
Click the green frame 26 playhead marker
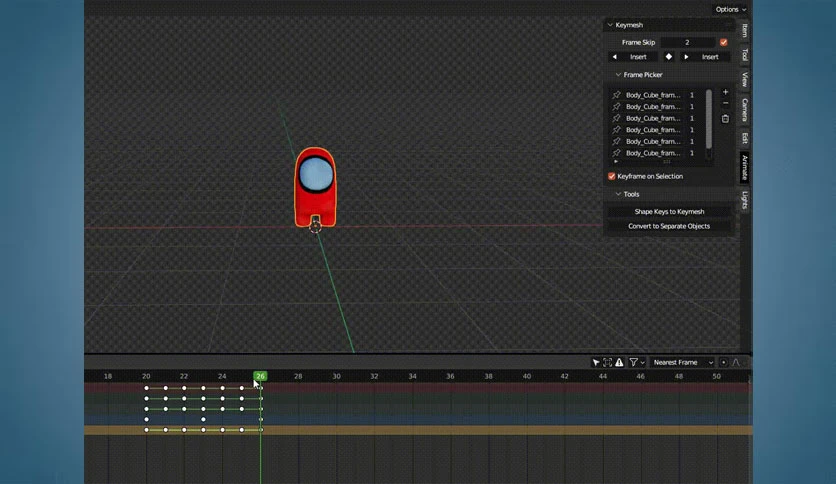(x=260, y=376)
